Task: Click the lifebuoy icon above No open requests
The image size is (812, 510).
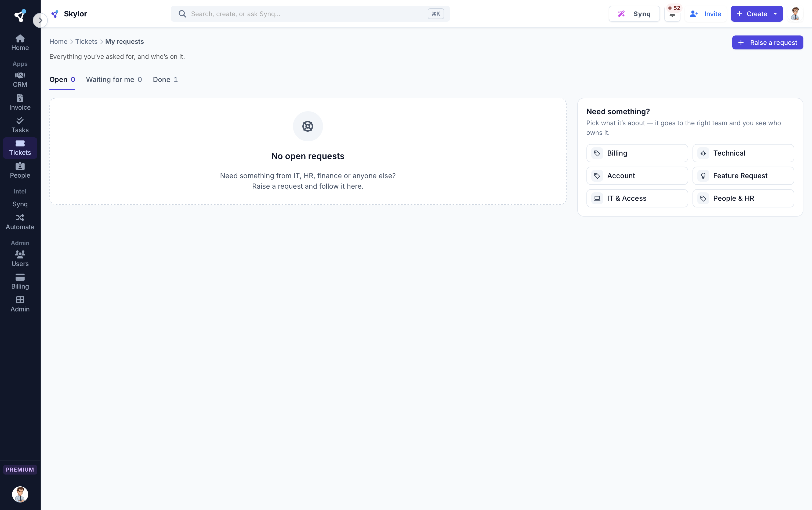Action: pos(308,126)
